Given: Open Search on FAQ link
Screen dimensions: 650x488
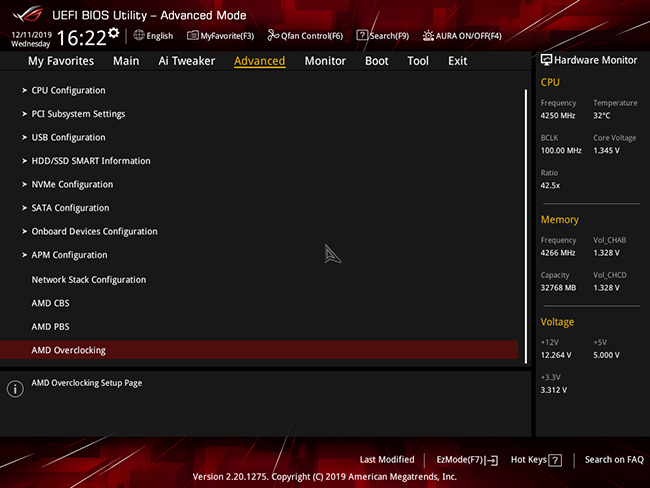Looking at the screenshot, I should pyautogui.click(x=614, y=459).
